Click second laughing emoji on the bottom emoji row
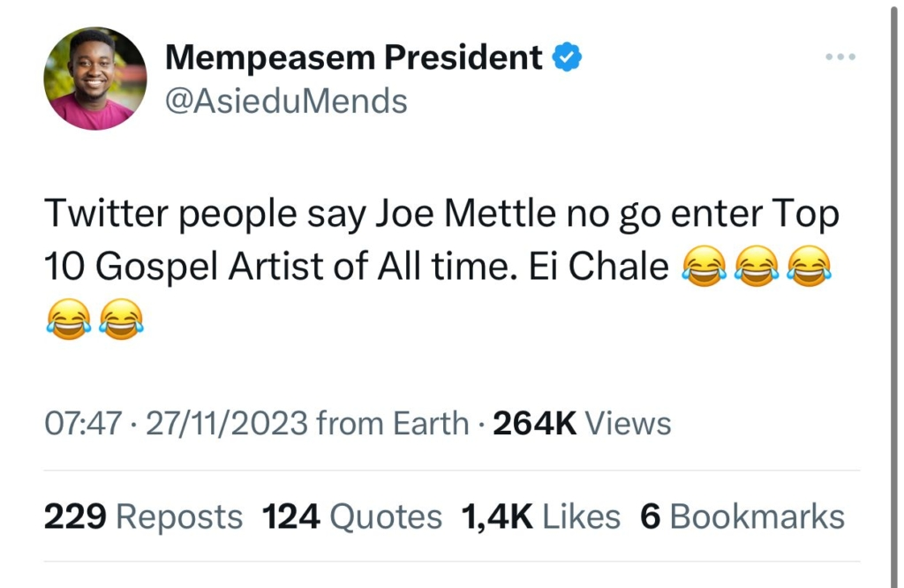Screen dimensions: 904x588 (x=121, y=318)
